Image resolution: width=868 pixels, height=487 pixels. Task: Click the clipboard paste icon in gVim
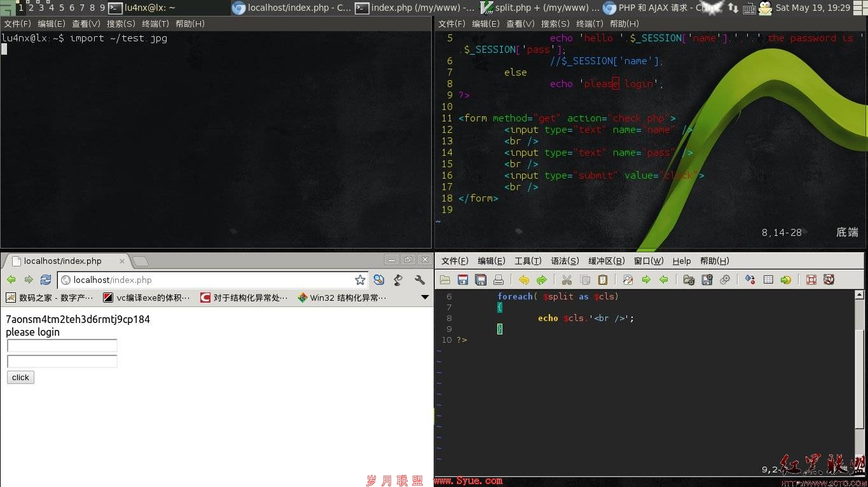tap(603, 280)
